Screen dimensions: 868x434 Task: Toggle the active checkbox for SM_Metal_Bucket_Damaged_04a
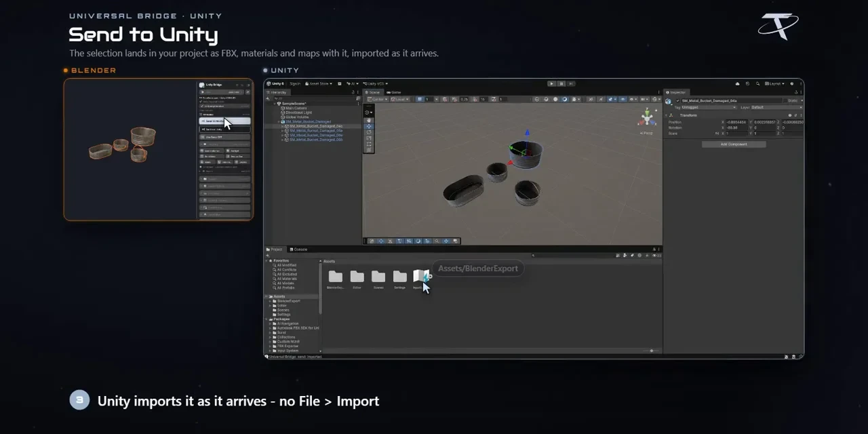tap(677, 100)
